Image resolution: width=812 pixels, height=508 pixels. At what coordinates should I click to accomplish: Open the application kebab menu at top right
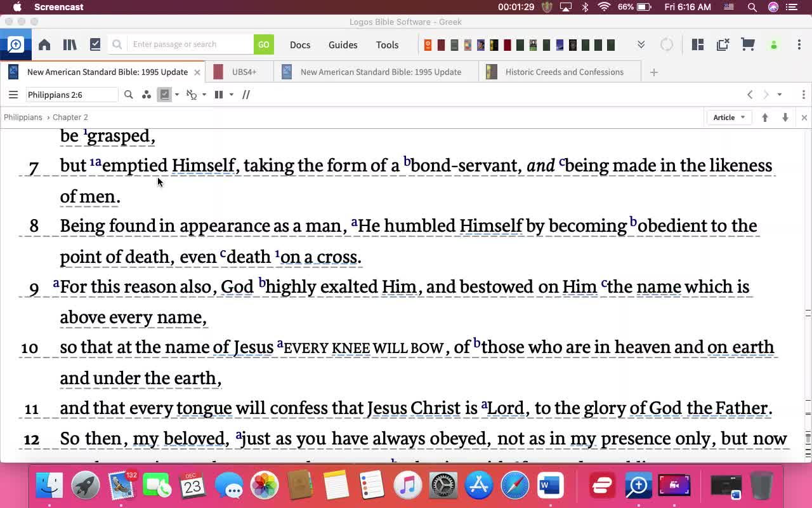799,44
